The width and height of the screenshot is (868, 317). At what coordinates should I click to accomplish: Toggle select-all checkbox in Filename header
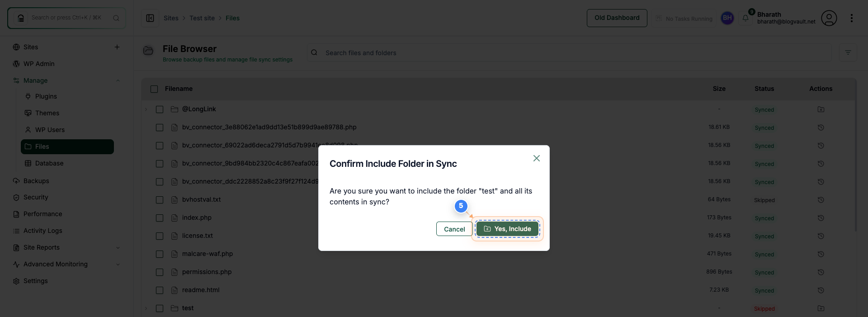point(154,89)
